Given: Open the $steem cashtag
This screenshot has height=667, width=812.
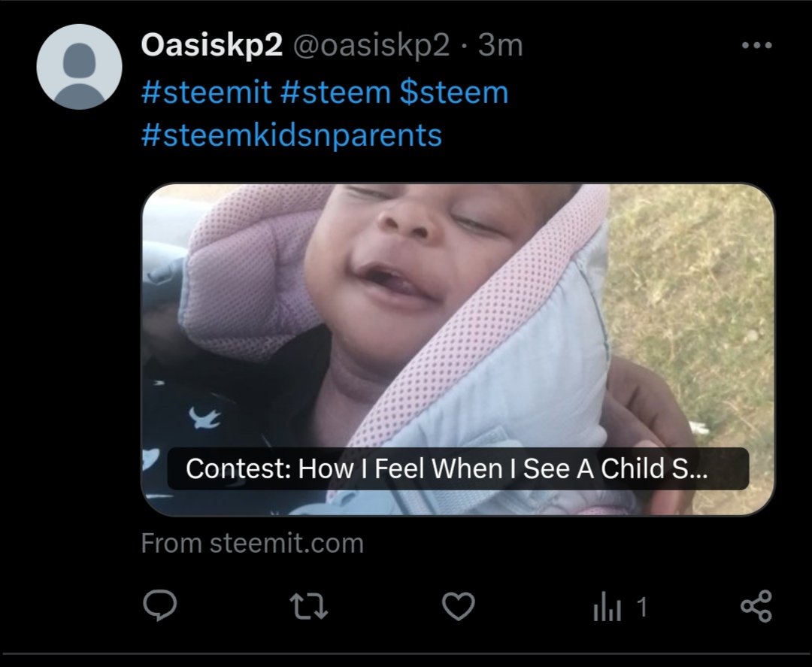Looking at the screenshot, I should (454, 92).
